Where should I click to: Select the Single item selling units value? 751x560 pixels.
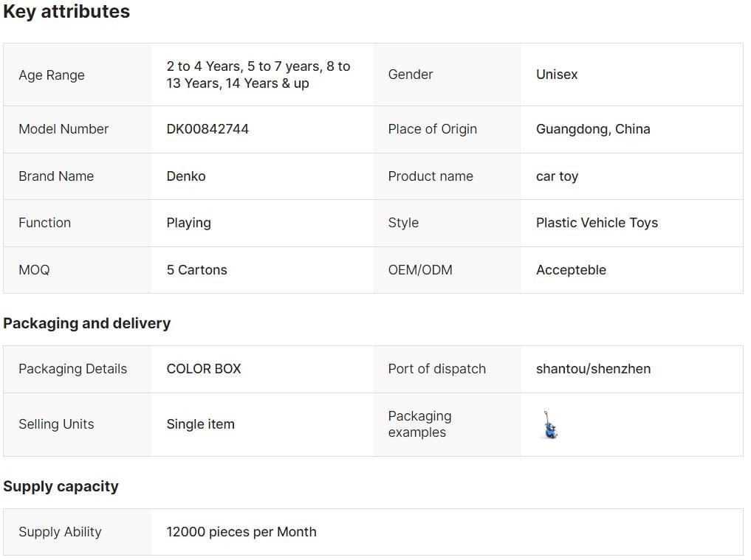click(200, 424)
